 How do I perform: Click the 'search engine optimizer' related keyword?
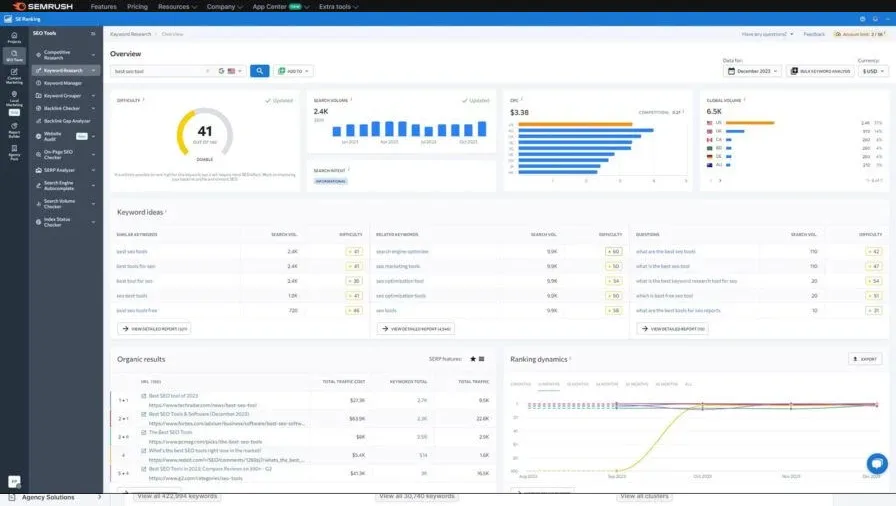[402, 252]
